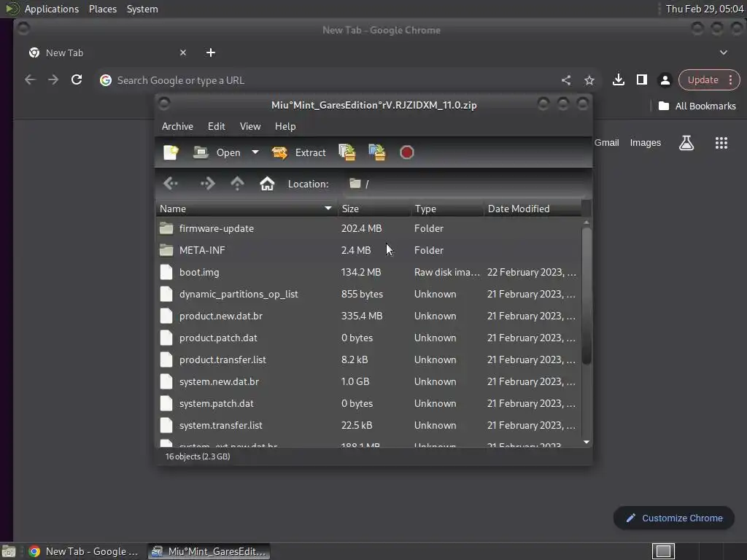747x560 pixels.
Task: Select the META-INF folder
Action: coord(368,251)
